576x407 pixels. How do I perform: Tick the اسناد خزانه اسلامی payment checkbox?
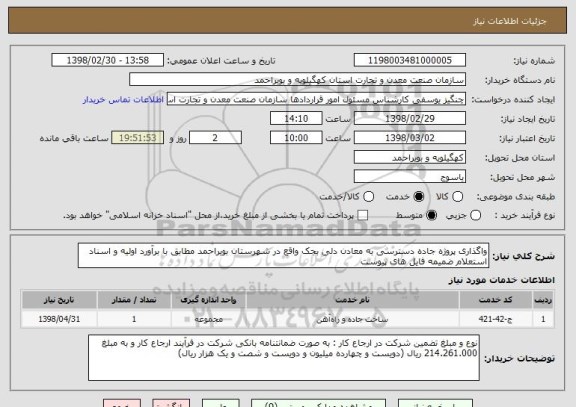pyautogui.click(x=363, y=216)
